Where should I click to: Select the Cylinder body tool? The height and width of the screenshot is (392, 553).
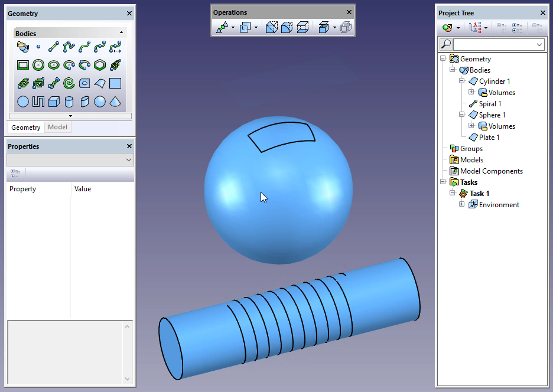pyautogui.click(x=69, y=102)
